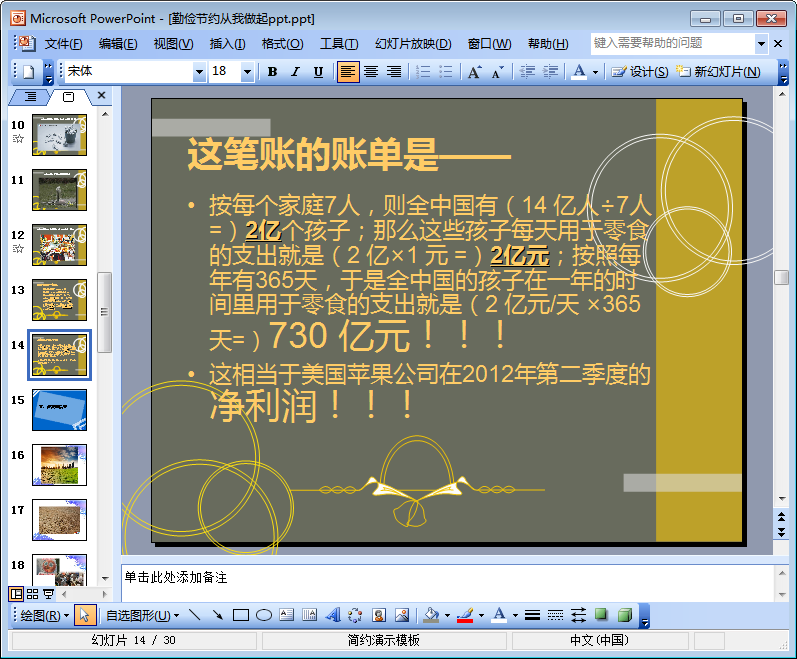Open the 编辑 (Edit) menu

tap(118, 44)
